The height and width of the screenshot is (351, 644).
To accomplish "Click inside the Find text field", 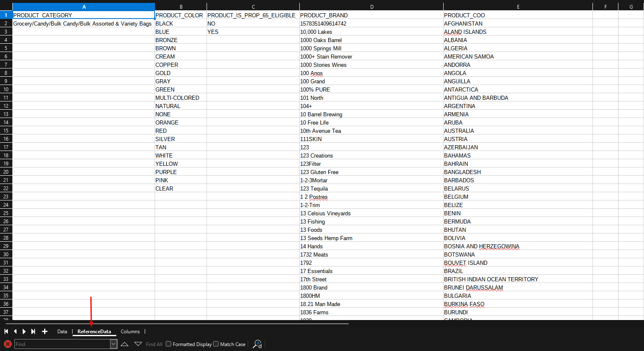I will point(62,344).
